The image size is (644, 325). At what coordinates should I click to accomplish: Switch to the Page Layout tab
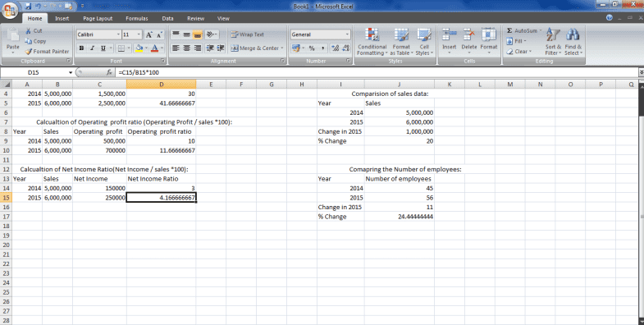tap(98, 19)
